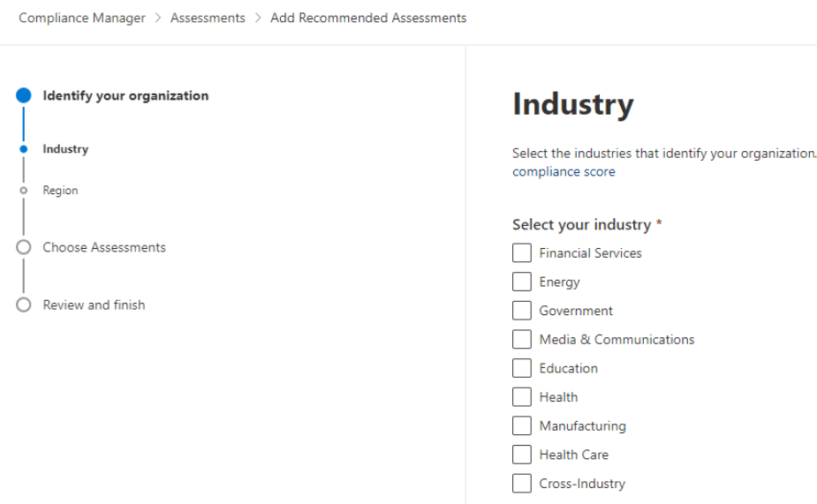The image size is (817, 504).
Task: Check the Financial Services checkbox
Action: pos(522,253)
